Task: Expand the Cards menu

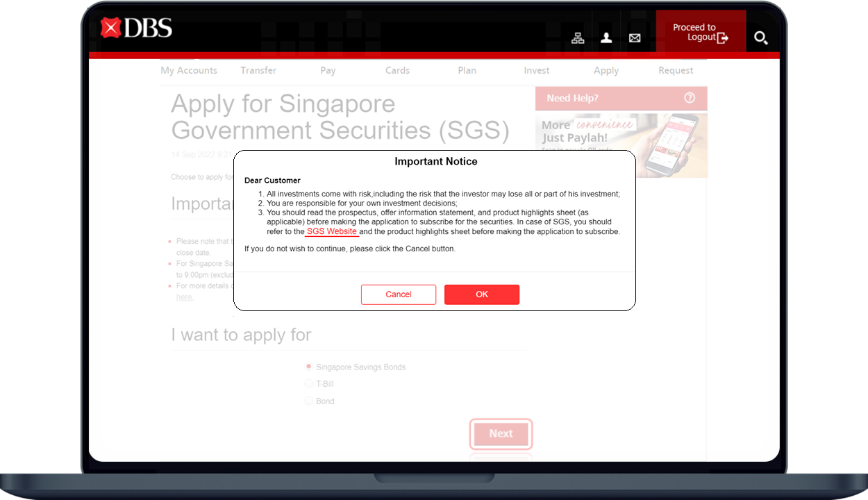Action: [x=398, y=70]
